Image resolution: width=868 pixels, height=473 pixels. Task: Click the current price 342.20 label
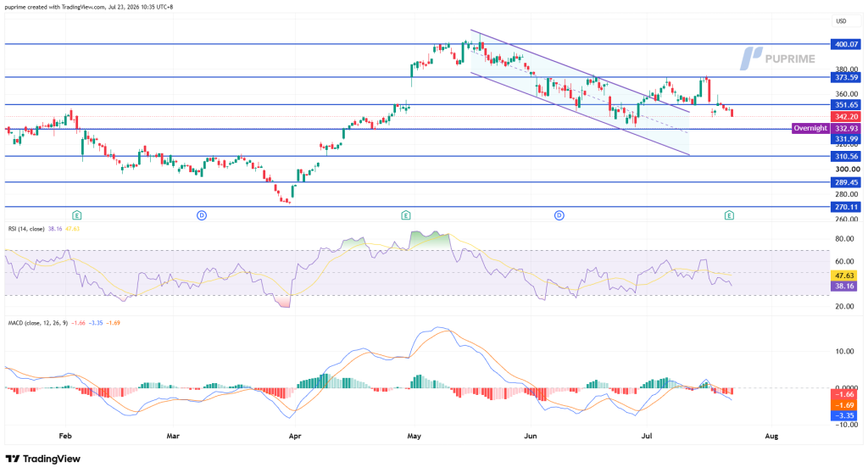coord(846,117)
